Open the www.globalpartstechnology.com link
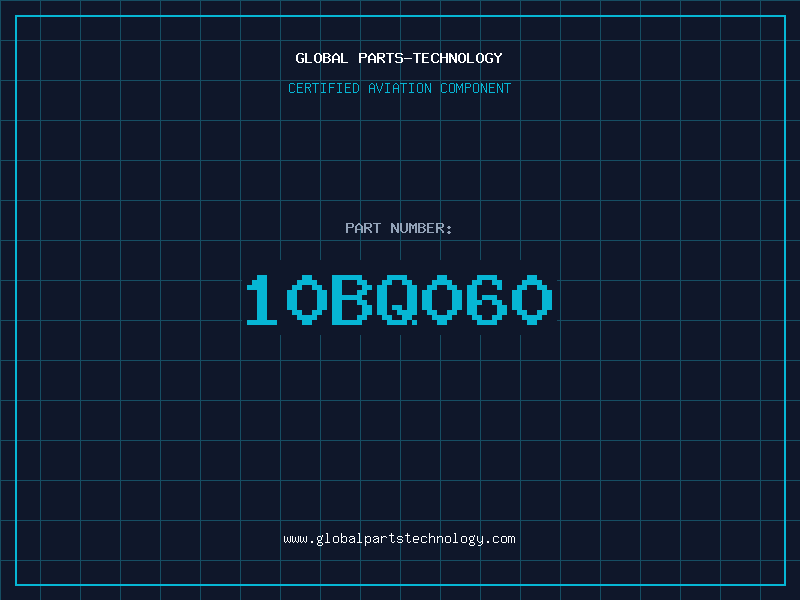This screenshot has height=600, width=800. tap(399, 539)
